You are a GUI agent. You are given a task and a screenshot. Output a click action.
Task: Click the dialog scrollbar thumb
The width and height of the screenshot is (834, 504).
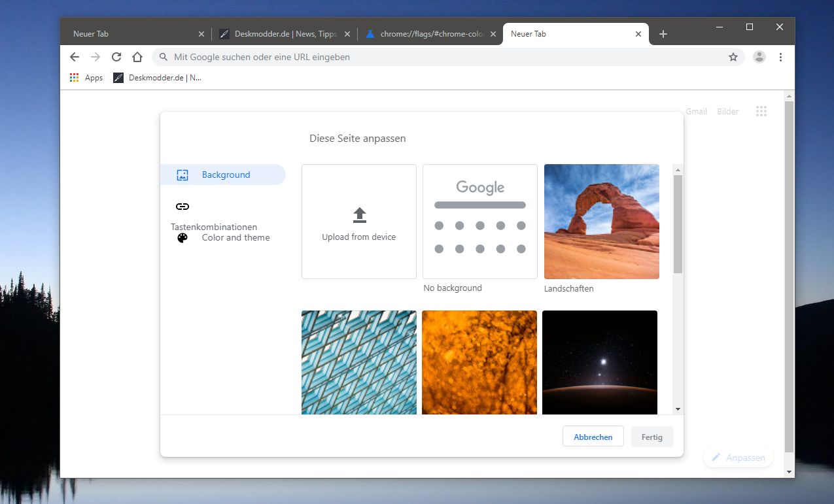pyautogui.click(x=678, y=224)
